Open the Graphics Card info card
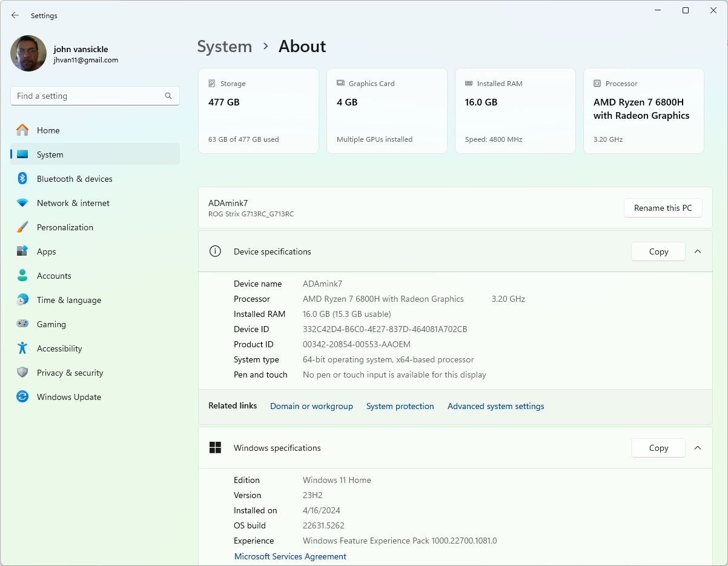 [x=387, y=111]
